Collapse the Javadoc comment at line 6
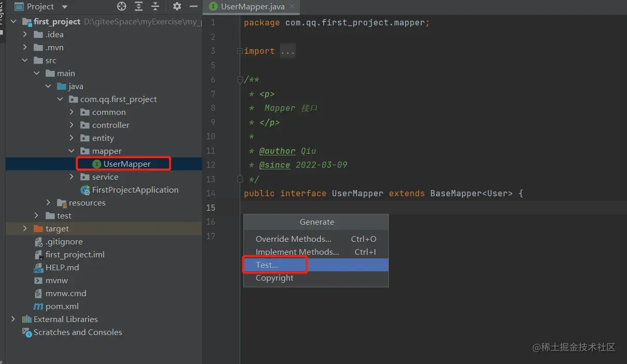Image resolution: width=627 pixels, height=364 pixels. [240, 80]
